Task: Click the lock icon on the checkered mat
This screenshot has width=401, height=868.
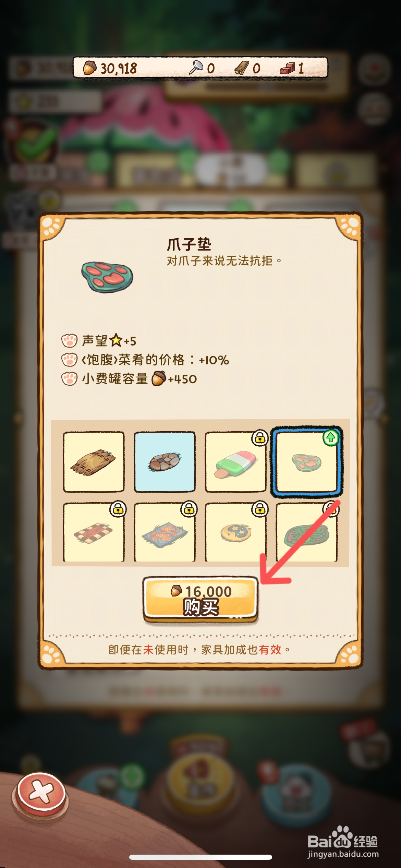Action: click(118, 509)
